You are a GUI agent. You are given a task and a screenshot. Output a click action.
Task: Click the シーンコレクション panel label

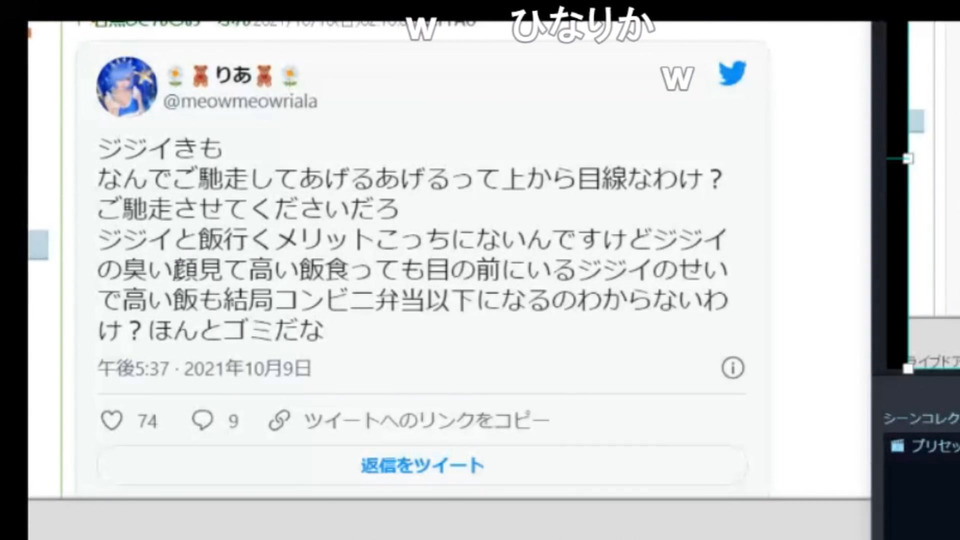click(921, 418)
